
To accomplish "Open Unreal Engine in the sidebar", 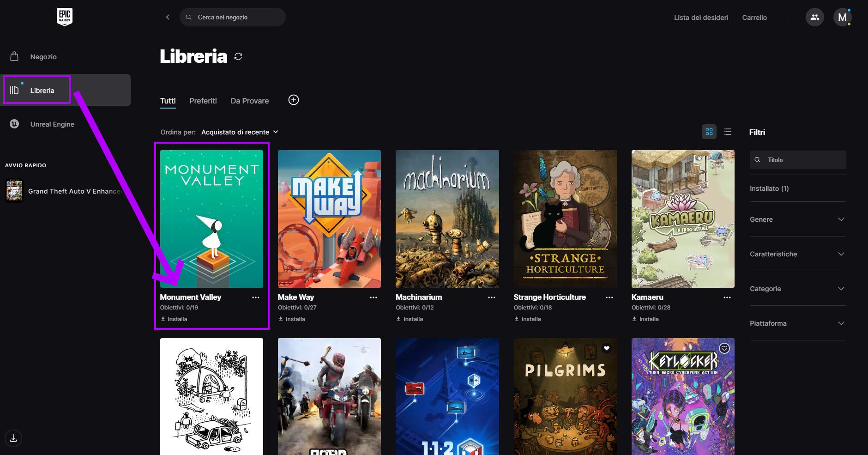I will tap(66, 124).
